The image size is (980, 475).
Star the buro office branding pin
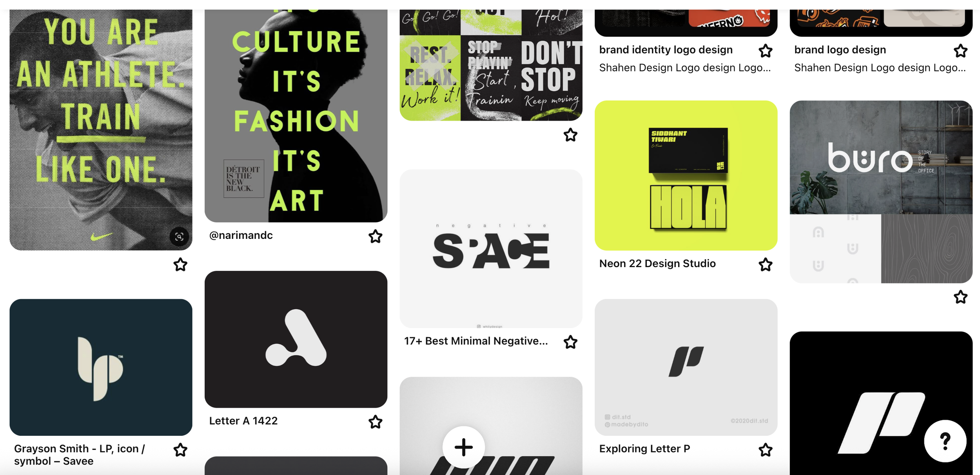click(x=960, y=297)
